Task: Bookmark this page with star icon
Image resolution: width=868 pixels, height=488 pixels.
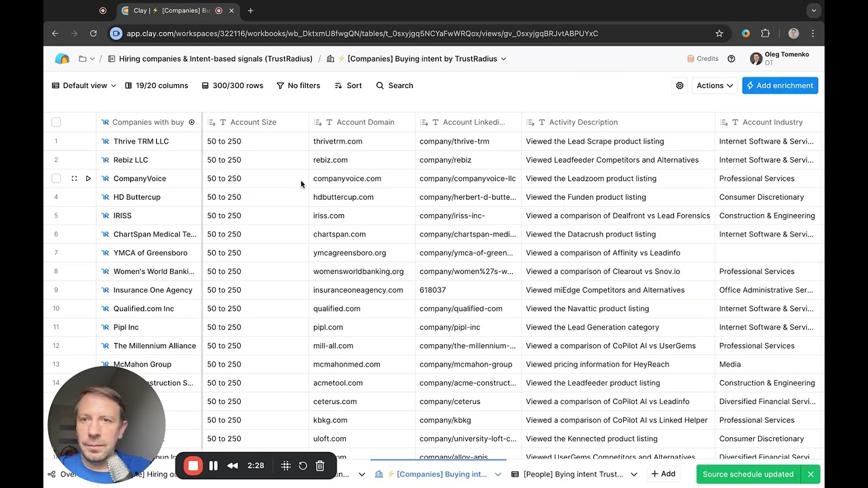Action: (719, 33)
